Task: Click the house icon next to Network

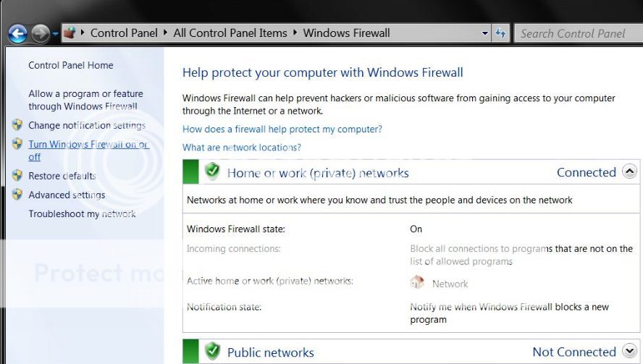Action: coord(417,282)
